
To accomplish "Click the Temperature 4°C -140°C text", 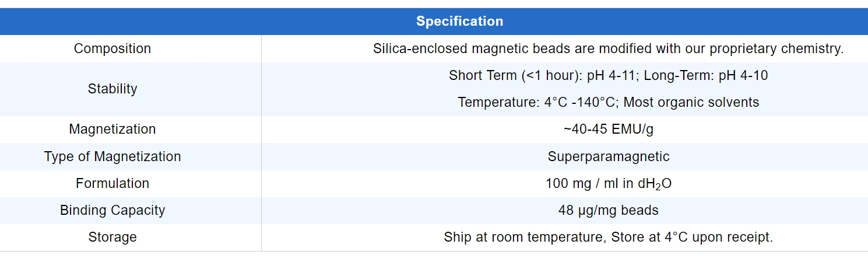I will coord(538,102).
